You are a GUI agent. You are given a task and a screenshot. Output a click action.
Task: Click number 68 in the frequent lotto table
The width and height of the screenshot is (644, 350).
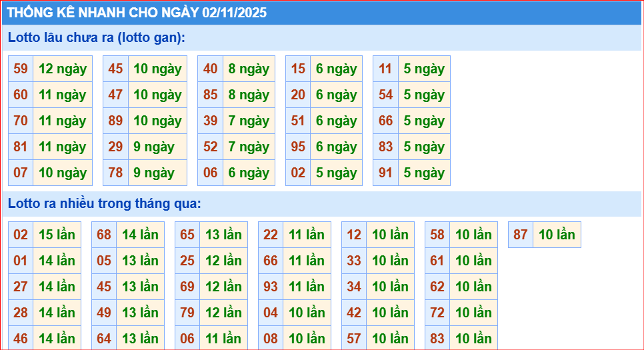104,235
